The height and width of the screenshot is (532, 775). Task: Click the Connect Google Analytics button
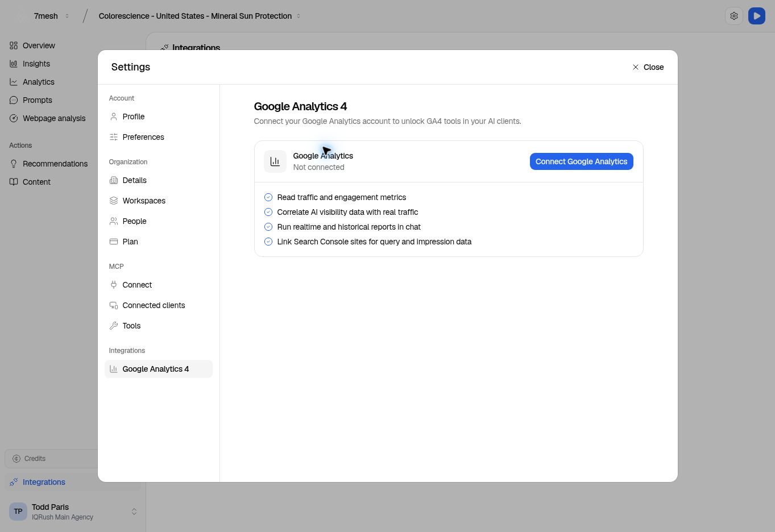581,161
